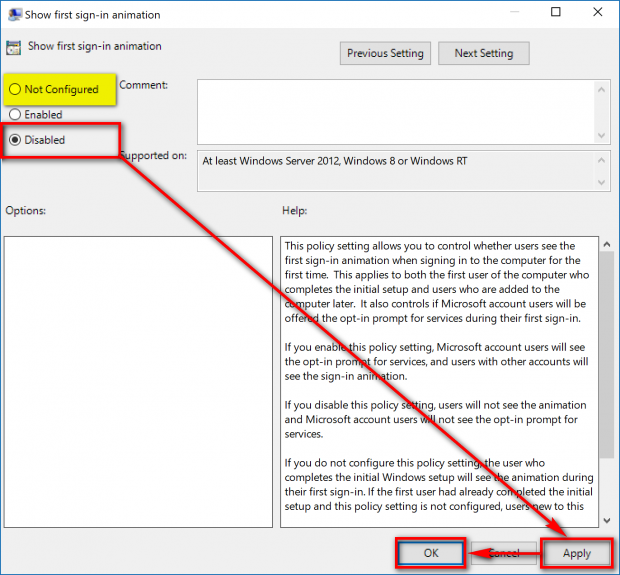The image size is (620, 575).
Task: Choose the Disabled radio option
Action: 15,140
